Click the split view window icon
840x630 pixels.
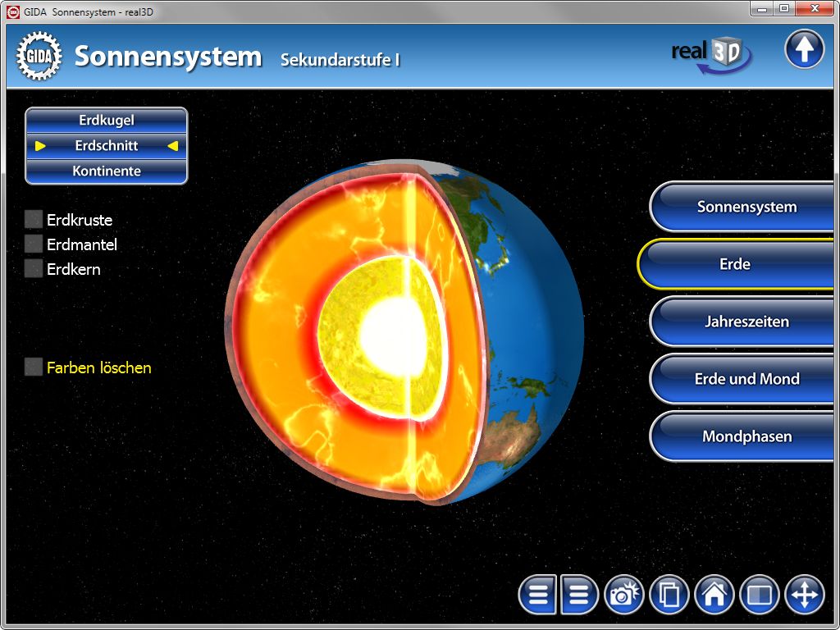pos(760,595)
